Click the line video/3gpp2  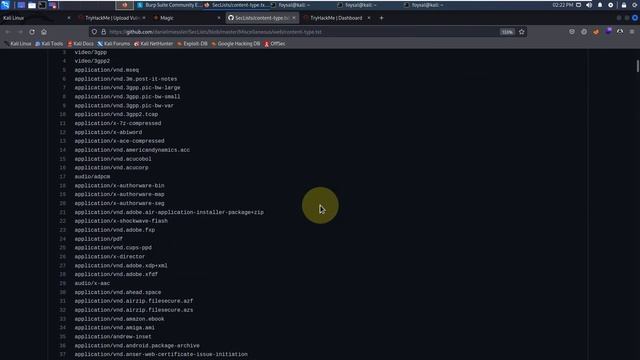[x=92, y=61]
